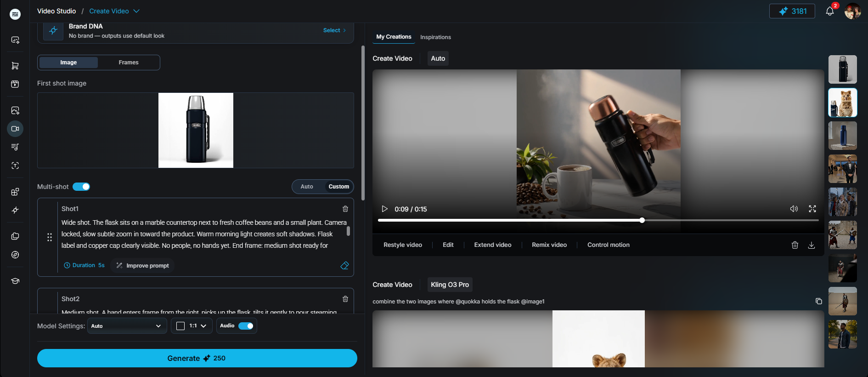Grab the Shot1 reorder handle

[x=50, y=237]
